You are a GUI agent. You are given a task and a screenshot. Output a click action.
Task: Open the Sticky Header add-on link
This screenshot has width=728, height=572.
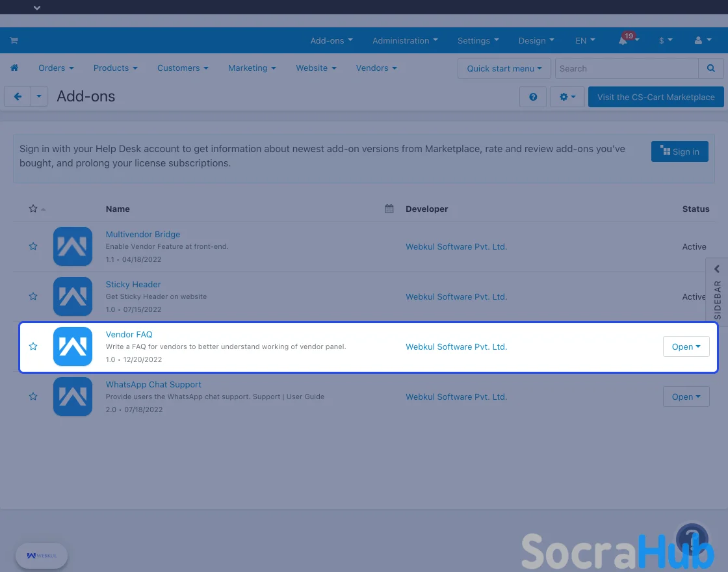pos(133,284)
